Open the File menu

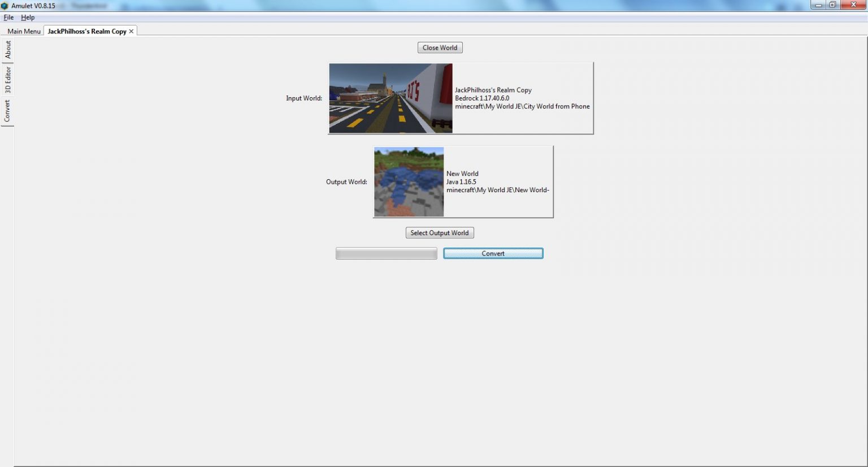(x=8, y=18)
